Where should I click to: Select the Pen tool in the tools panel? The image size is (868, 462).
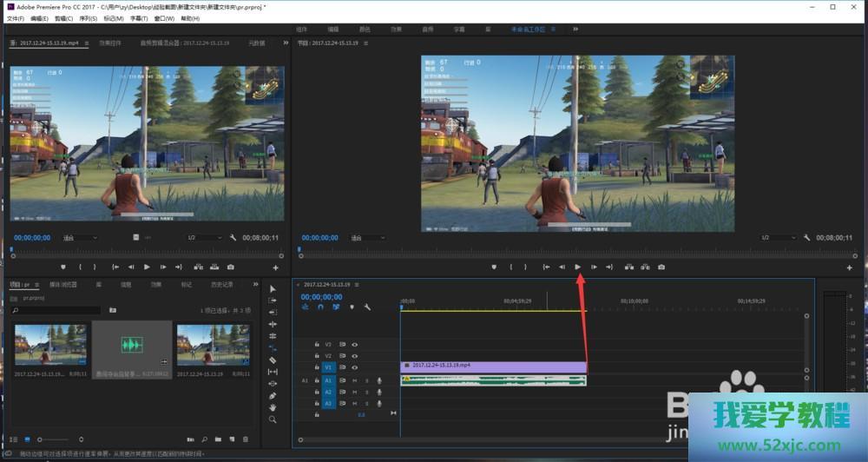pos(273,395)
